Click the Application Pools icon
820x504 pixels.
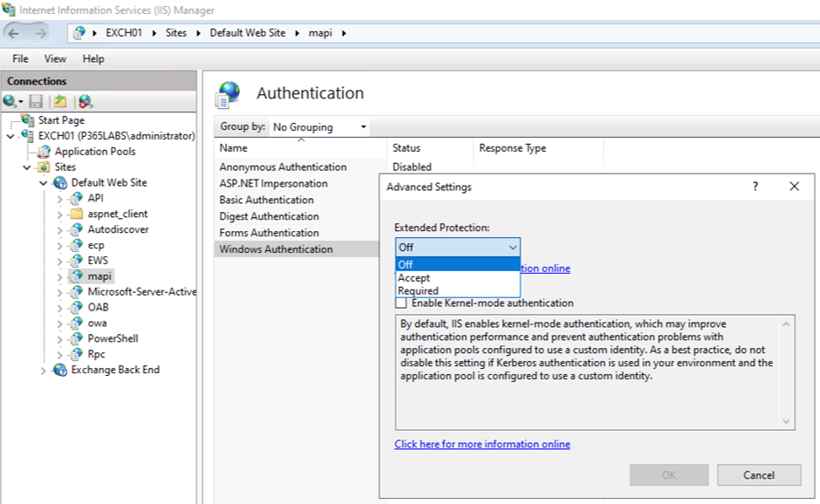pos(44,151)
